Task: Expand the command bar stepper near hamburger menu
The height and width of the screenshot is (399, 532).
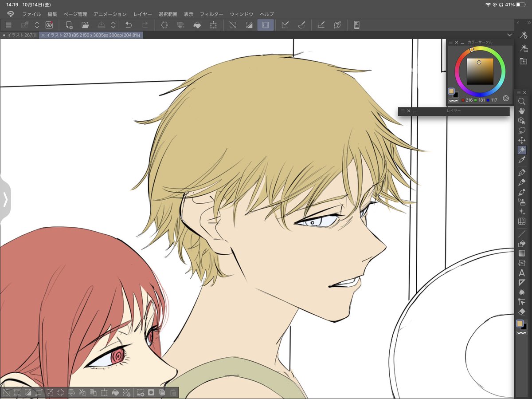Action: click(37, 25)
